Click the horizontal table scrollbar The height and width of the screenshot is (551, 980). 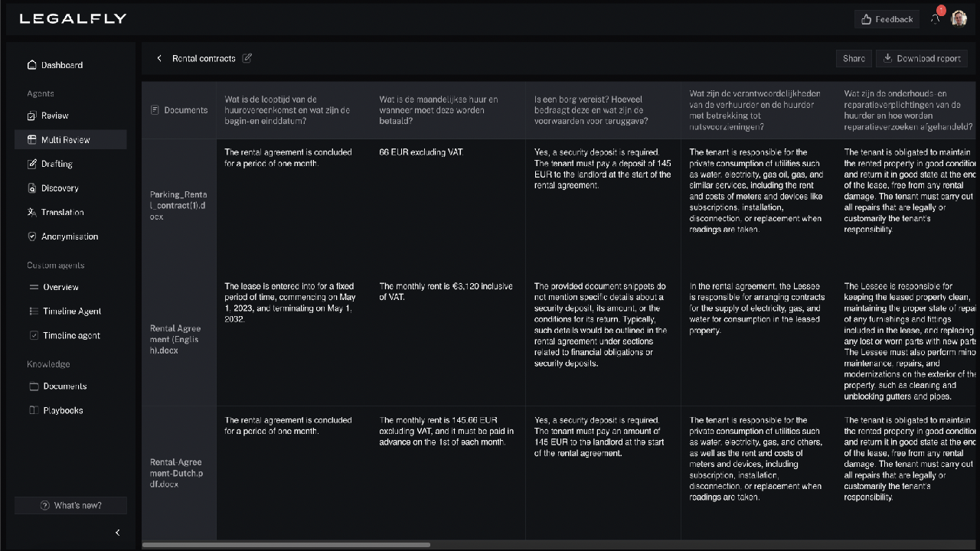click(x=286, y=545)
